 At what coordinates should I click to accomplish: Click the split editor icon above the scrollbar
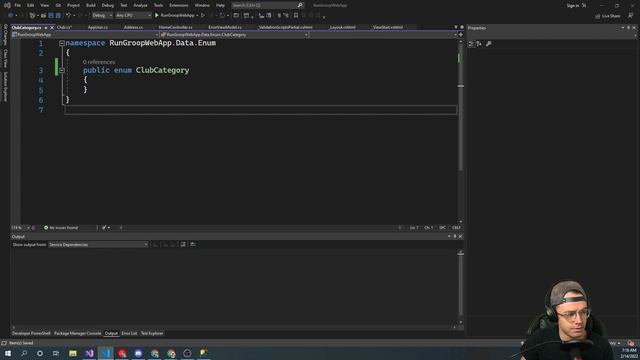pyautogui.click(x=461, y=35)
